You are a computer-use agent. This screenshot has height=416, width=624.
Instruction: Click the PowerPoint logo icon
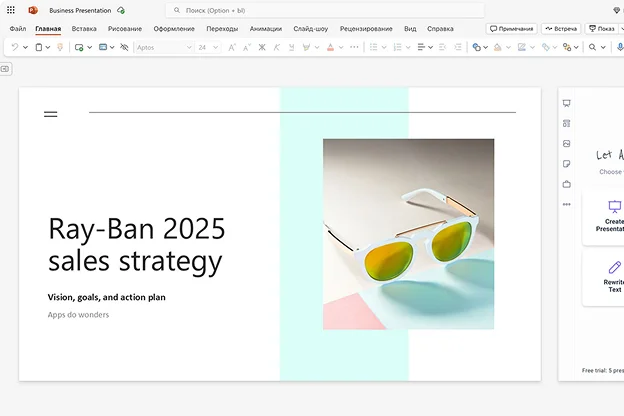pos(33,10)
